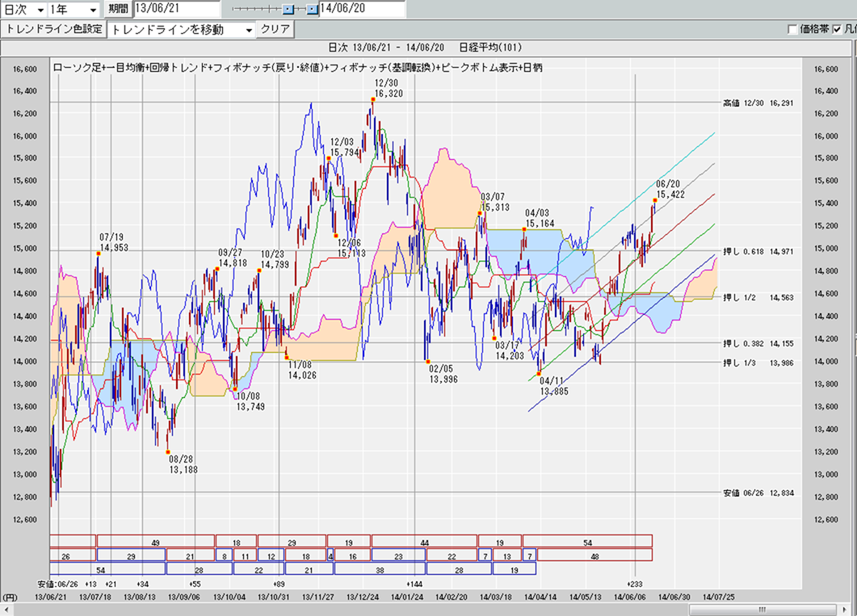Screen dimensions: 857x616
Task: Click the 04/03 15,164 peak label
Action: pos(540,219)
